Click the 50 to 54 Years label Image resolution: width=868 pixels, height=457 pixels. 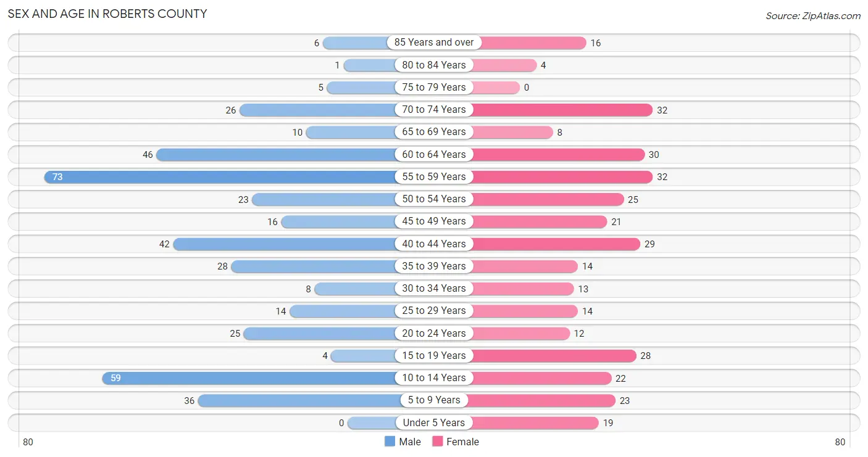coord(434,199)
